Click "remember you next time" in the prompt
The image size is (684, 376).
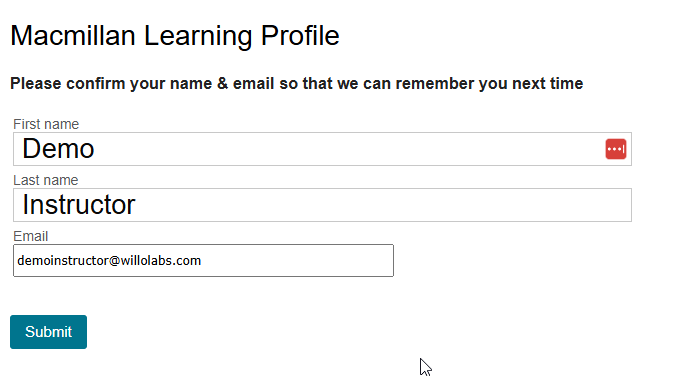pos(489,83)
